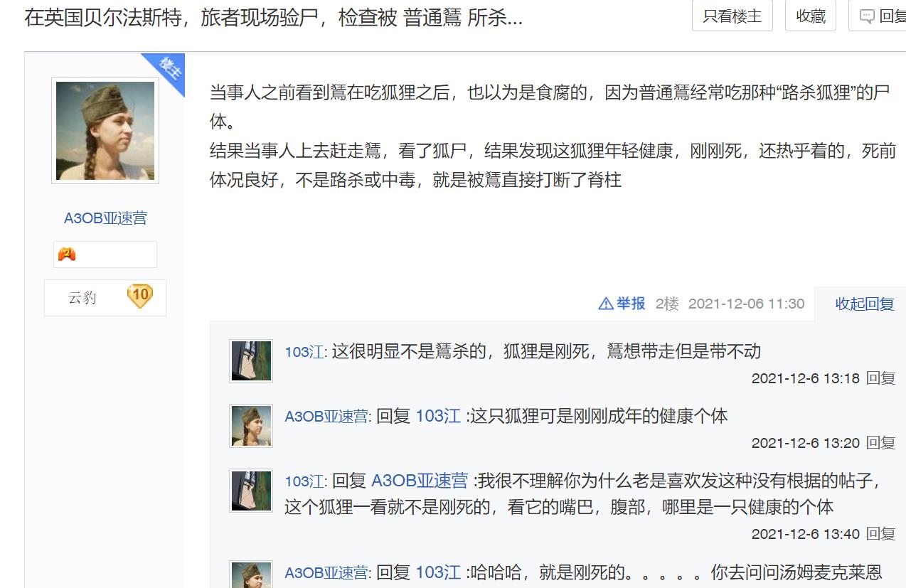Click the thread title text
This screenshot has height=588, width=906.
click(274, 18)
